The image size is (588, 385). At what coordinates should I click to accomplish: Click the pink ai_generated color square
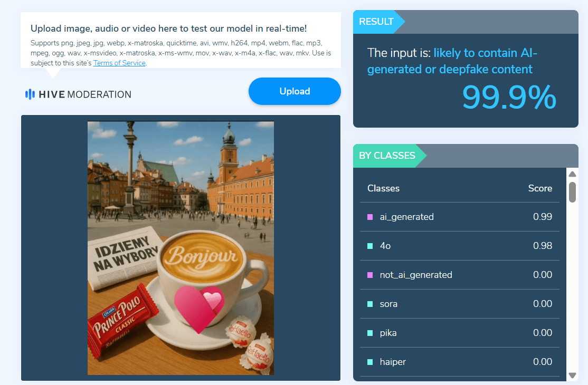coord(370,217)
